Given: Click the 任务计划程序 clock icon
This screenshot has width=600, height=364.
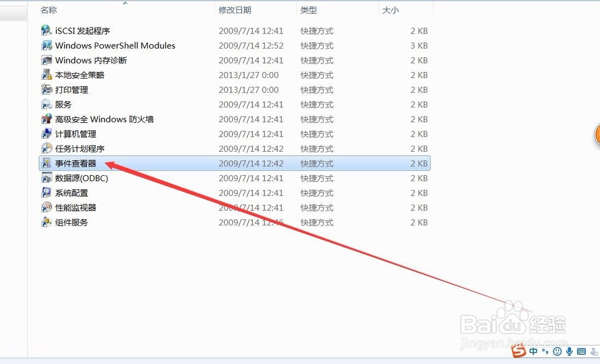Looking at the screenshot, I should pyautogui.click(x=46, y=148).
